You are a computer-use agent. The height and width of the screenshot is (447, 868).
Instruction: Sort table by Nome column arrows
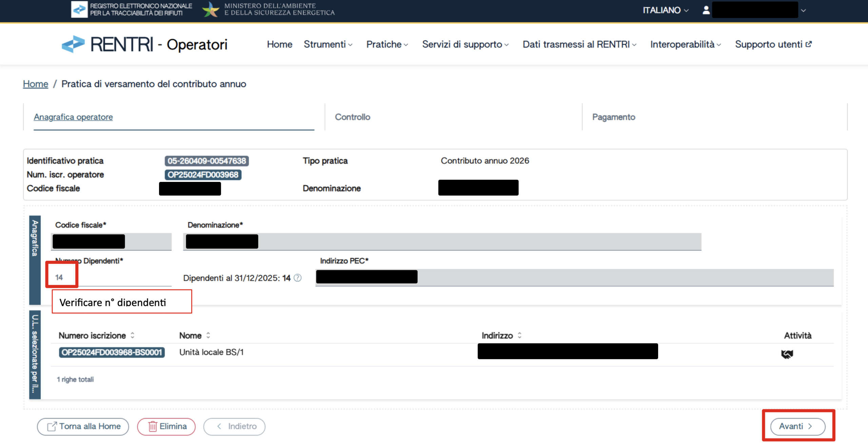pos(208,335)
